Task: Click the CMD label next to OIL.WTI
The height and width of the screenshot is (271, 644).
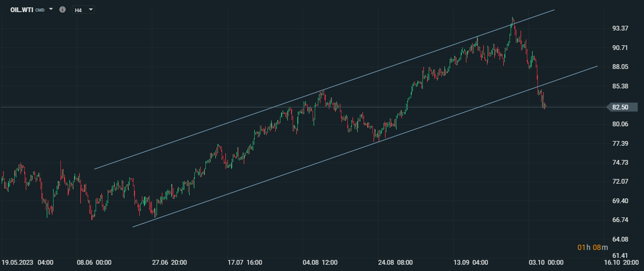Action: click(40, 10)
